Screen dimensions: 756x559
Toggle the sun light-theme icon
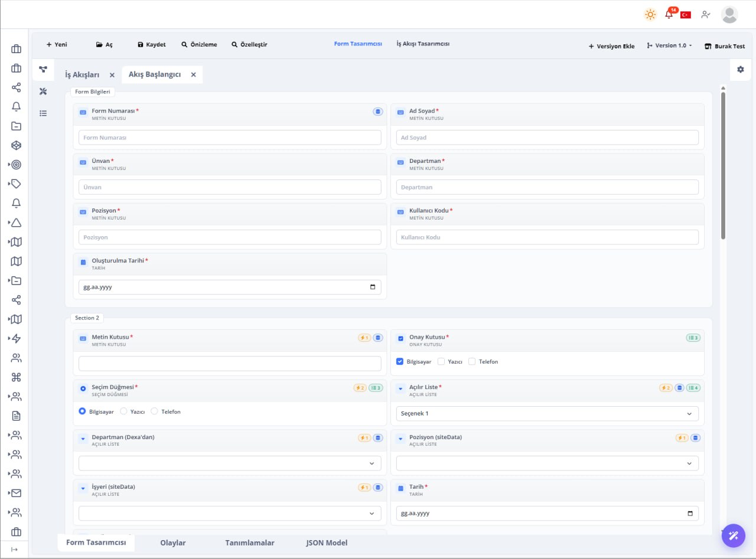(650, 15)
